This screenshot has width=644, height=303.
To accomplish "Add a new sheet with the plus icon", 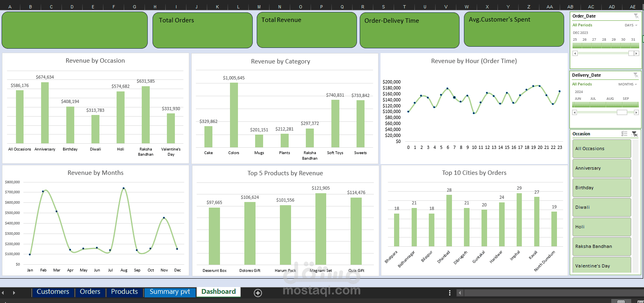I will point(258,293).
